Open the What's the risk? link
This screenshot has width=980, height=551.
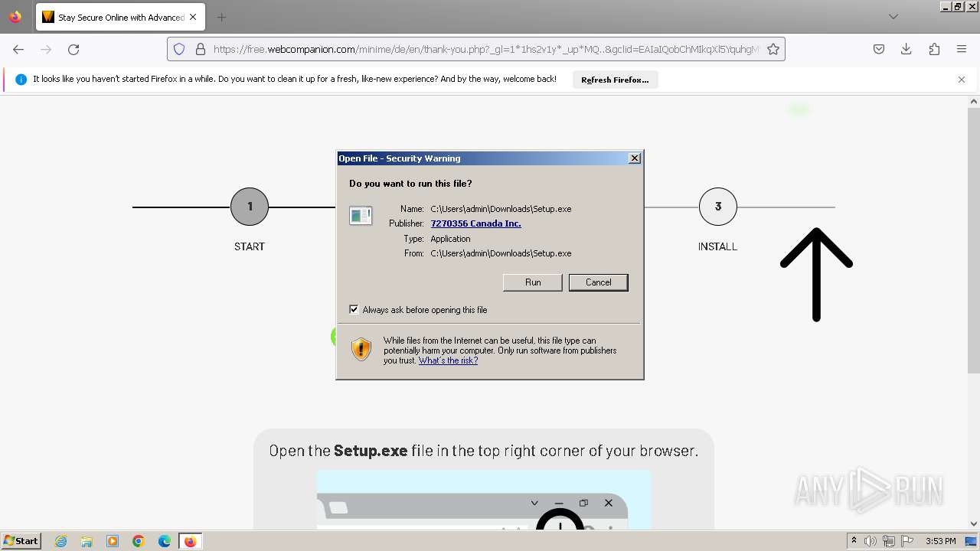click(x=448, y=360)
